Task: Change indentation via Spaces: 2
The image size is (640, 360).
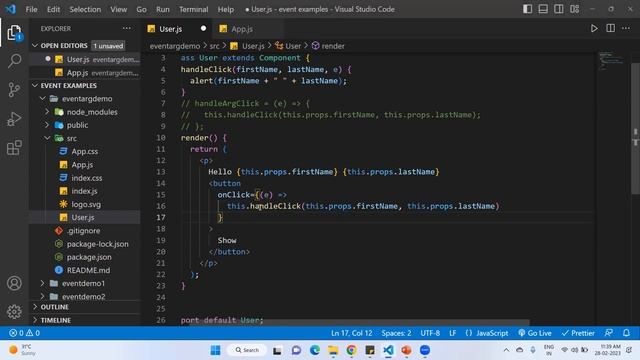Action: 396,333
